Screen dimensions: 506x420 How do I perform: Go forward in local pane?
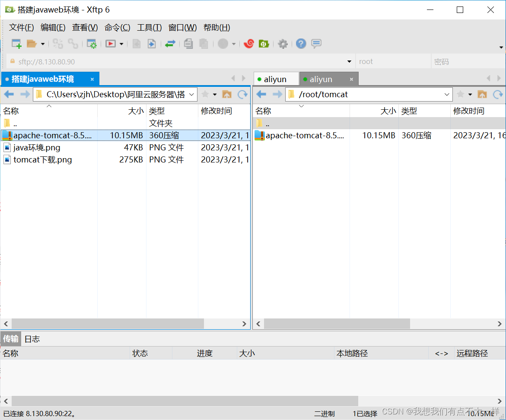coord(25,95)
